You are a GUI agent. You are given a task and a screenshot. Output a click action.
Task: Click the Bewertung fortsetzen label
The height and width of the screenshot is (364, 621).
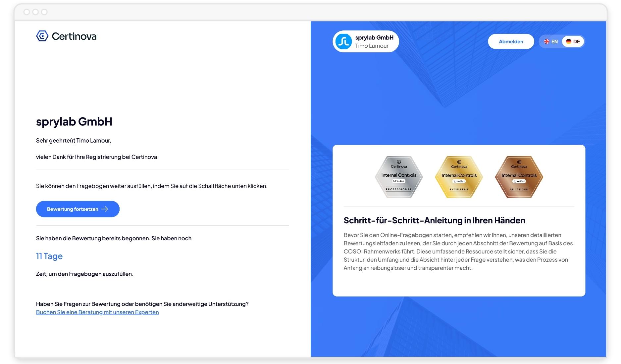(x=73, y=209)
